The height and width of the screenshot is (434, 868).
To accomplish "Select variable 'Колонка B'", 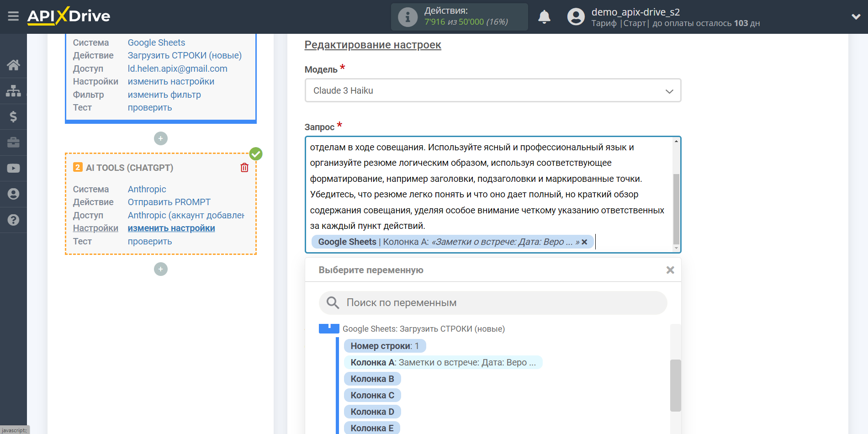I will pyautogui.click(x=372, y=379).
